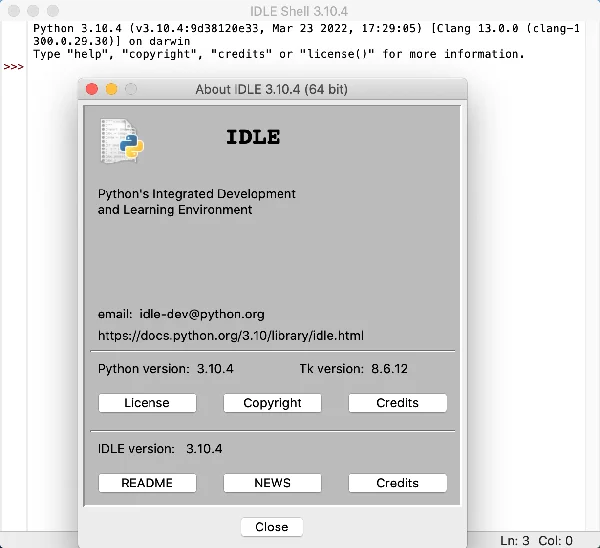The width and height of the screenshot is (600, 548).
Task: Open the IDLE README file
Action: coord(147,483)
